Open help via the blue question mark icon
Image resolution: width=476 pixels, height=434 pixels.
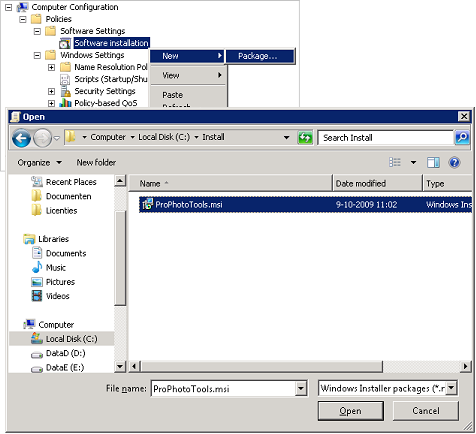click(455, 162)
